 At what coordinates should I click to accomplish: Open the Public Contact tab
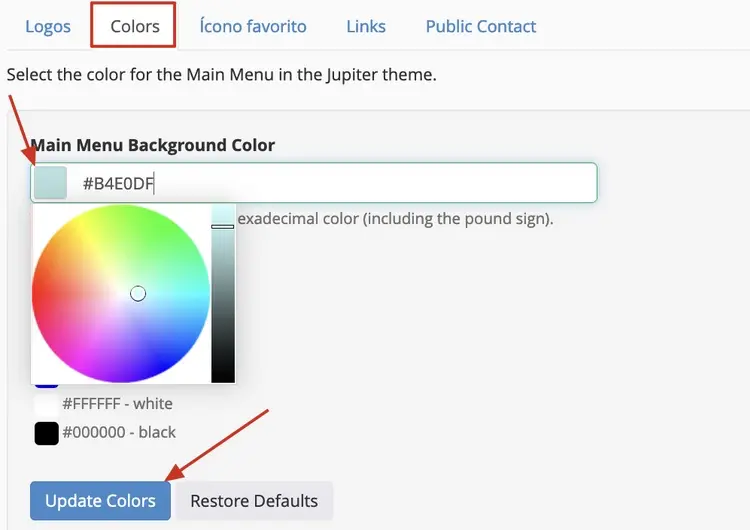click(x=481, y=26)
